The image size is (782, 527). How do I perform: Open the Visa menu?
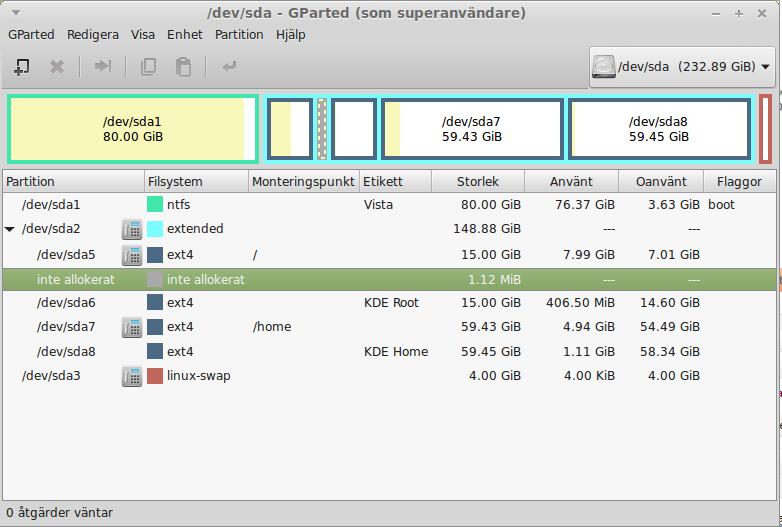click(x=143, y=34)
